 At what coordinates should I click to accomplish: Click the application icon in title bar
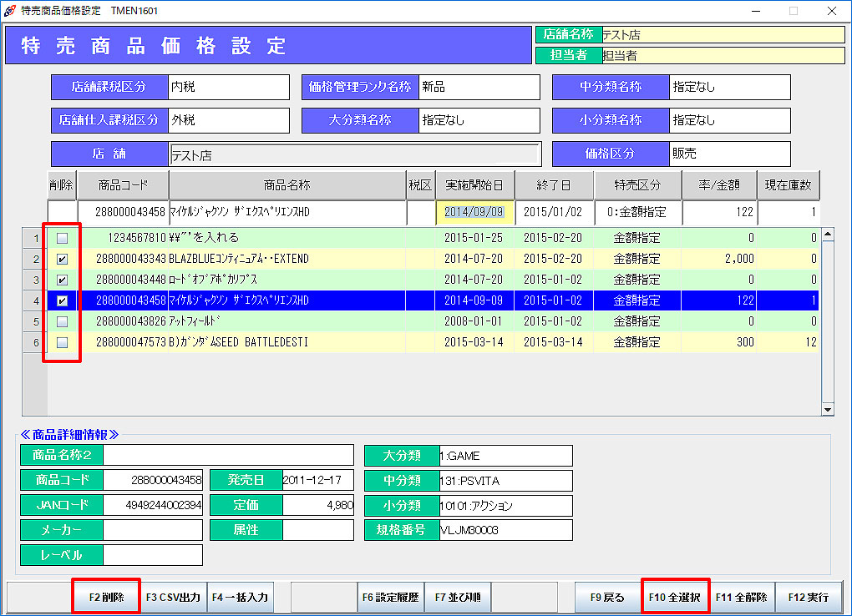[x=10, y=11]
